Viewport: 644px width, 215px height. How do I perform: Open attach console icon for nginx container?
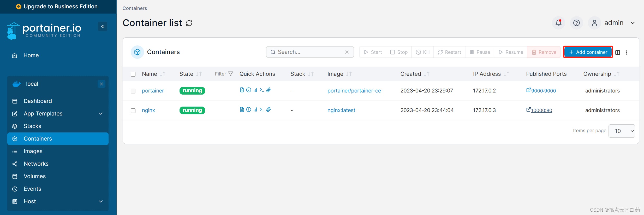tap(269, 110)
